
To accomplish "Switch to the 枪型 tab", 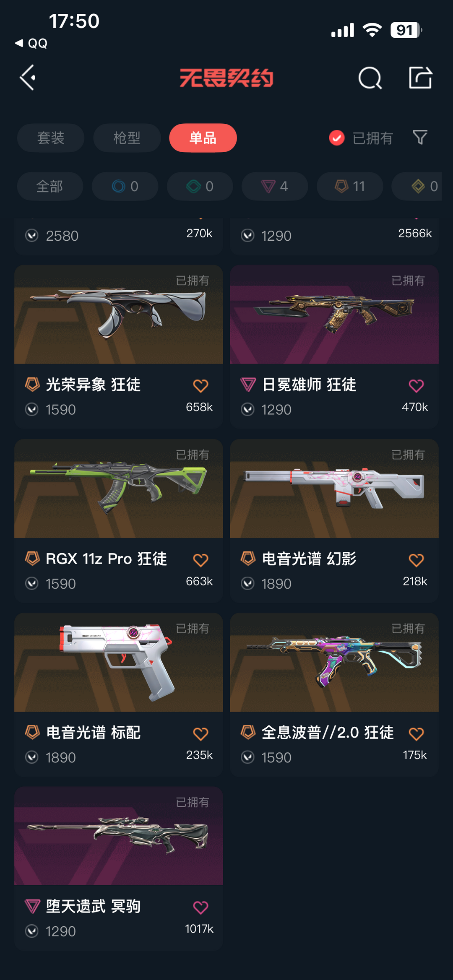I will pyautogui.click(x=127, y=138).
